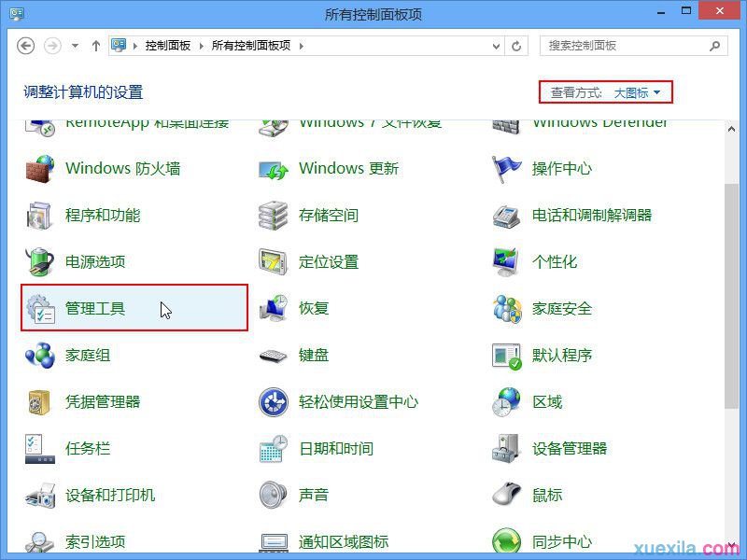Click 索引选项 magnifier icon
This screenshot has height=560, width=747.
[x=40, y=542]
